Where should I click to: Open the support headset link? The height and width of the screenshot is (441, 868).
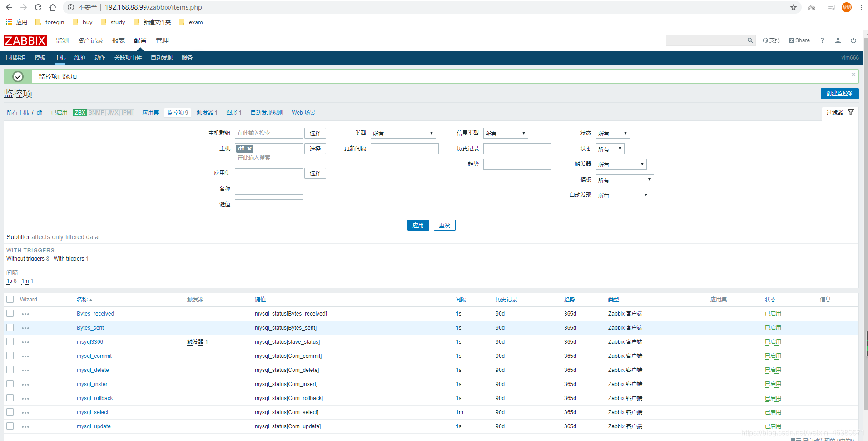(771, 40)
